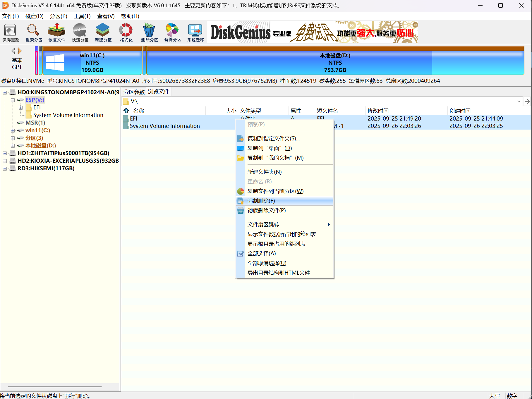Screen dimensions: 532x399
Task: Click the up-folder arrow icon beside 名称
Action: pyautogui.click(x=126, y=111)
